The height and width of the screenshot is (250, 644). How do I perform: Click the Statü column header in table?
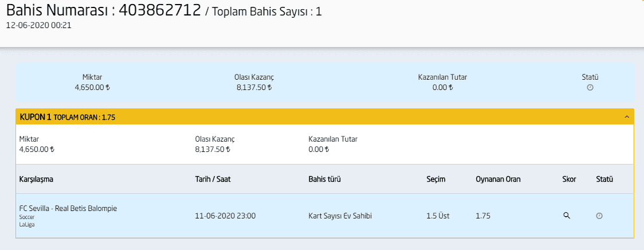604,179
